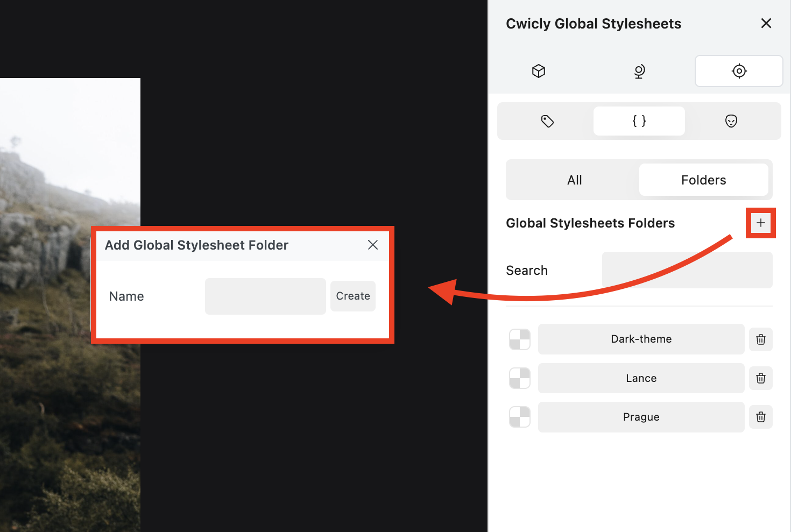
Task: Open the Prague folder
Action: click(641, 417)
